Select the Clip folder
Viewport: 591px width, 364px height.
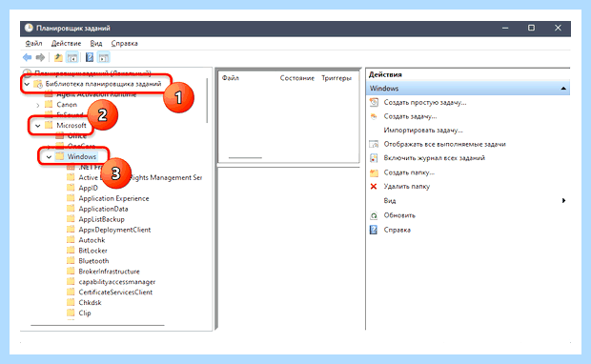(x=85, y=313)
